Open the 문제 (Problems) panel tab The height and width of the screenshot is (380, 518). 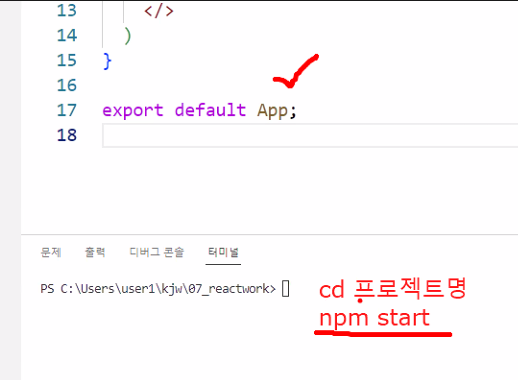51,252
